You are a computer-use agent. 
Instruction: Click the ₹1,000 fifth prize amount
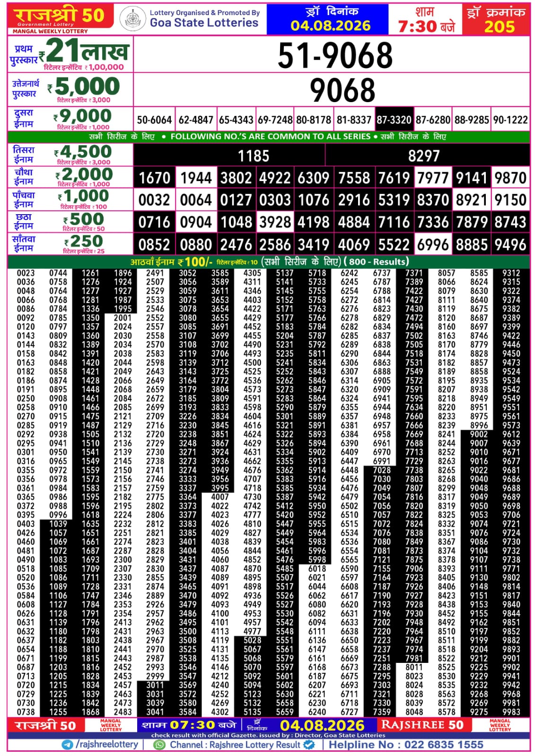click(83, 196)
